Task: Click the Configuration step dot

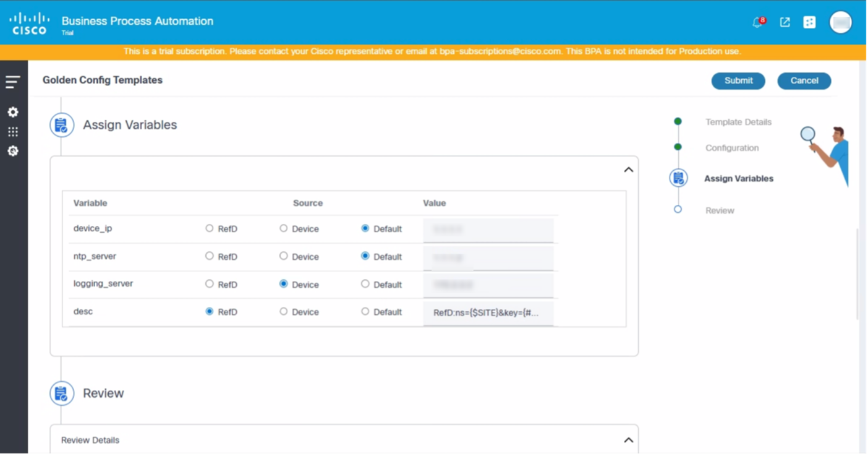Action: [x=678, y=147]
